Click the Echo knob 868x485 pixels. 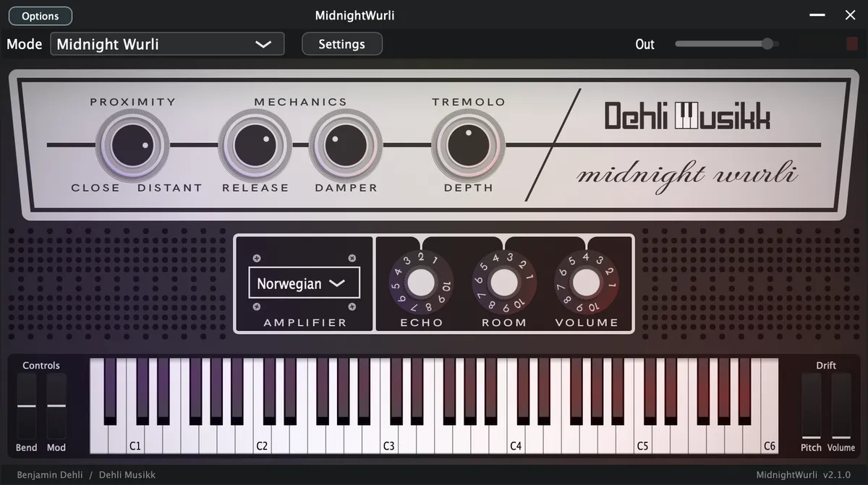tap(421, 283)
